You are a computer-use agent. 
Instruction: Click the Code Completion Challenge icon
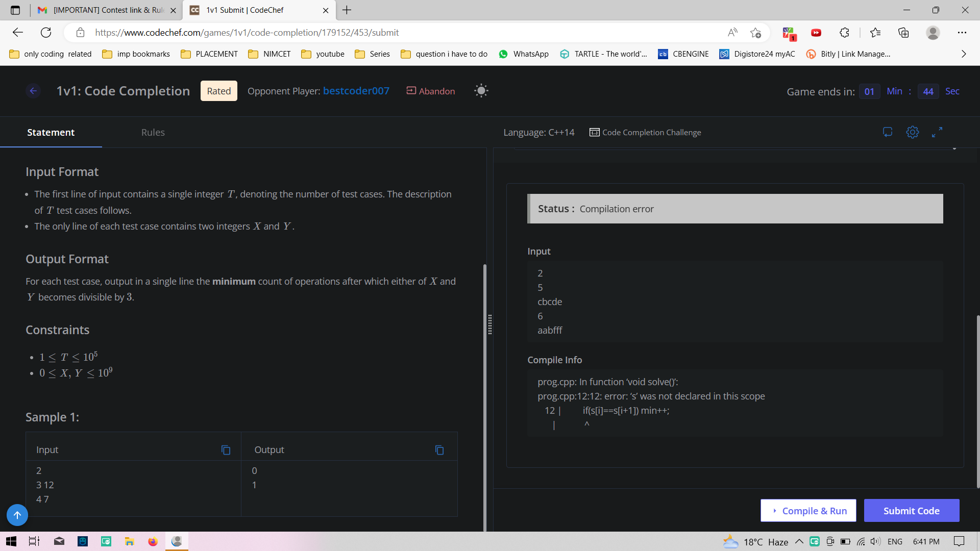click(x=594, y=132)
